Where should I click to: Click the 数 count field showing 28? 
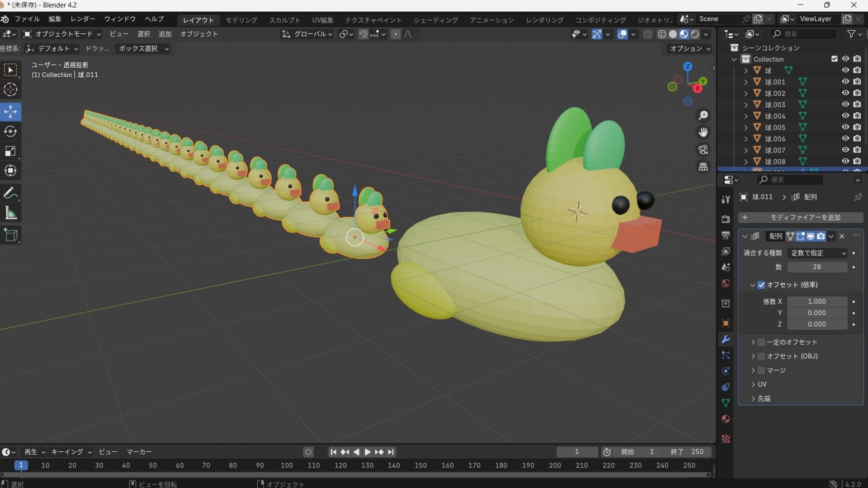817,267
